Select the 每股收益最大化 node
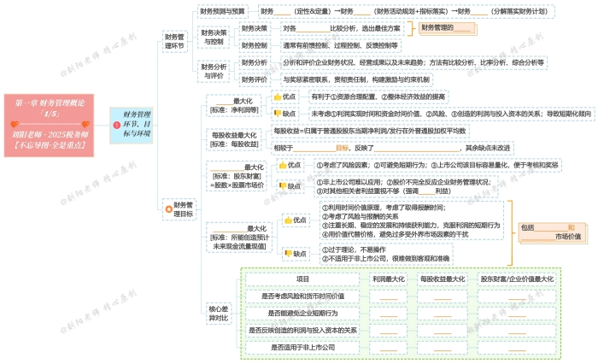 pyautogui.click(x=232, y=139)
